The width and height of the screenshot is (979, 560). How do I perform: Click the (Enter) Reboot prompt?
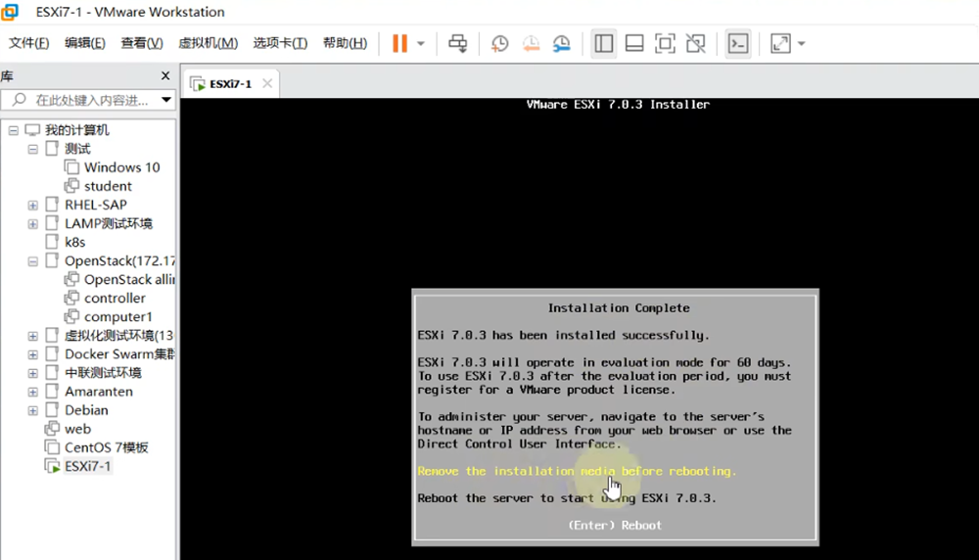(615, 525)
